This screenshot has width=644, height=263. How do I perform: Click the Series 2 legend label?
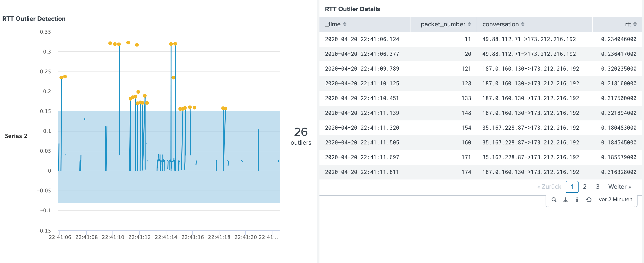[16, 136]
